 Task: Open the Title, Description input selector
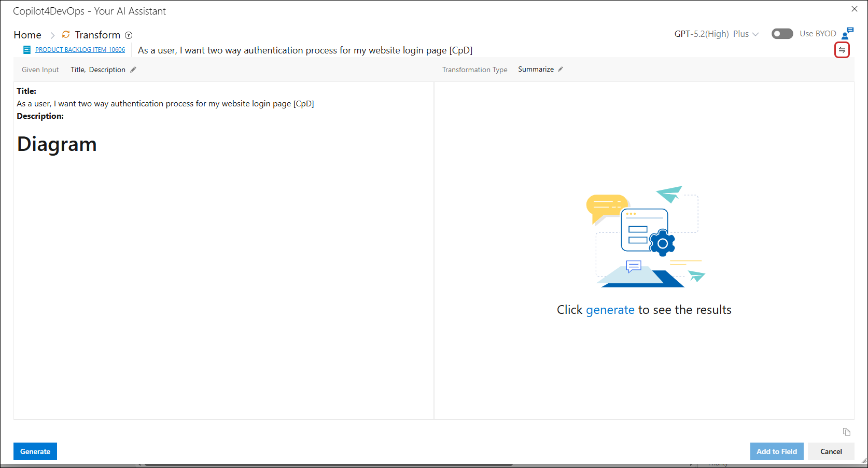tap(98, 70)
